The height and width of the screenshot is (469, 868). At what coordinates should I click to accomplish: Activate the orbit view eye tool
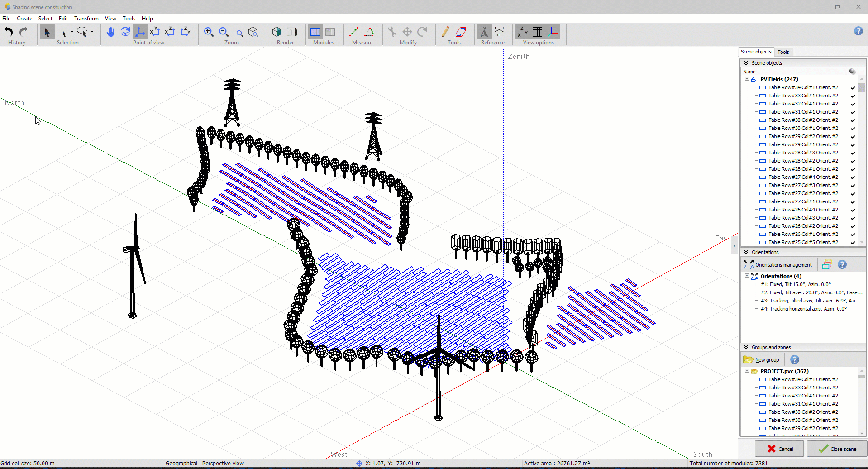click(x=125, y=32)
